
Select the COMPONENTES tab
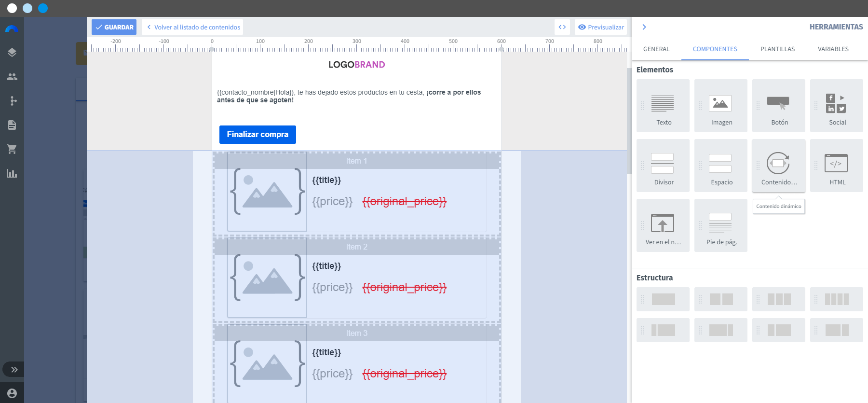click(715, 49)
